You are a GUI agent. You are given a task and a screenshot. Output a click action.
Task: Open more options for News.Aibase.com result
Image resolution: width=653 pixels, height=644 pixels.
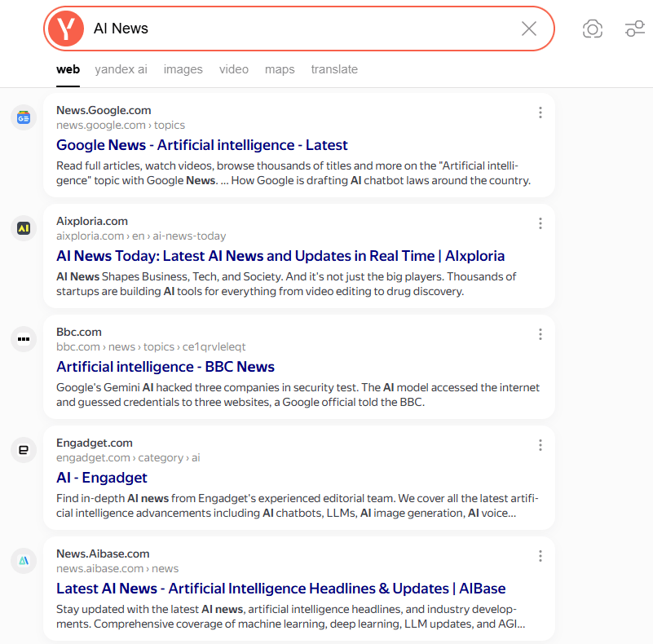pos(540,556)
